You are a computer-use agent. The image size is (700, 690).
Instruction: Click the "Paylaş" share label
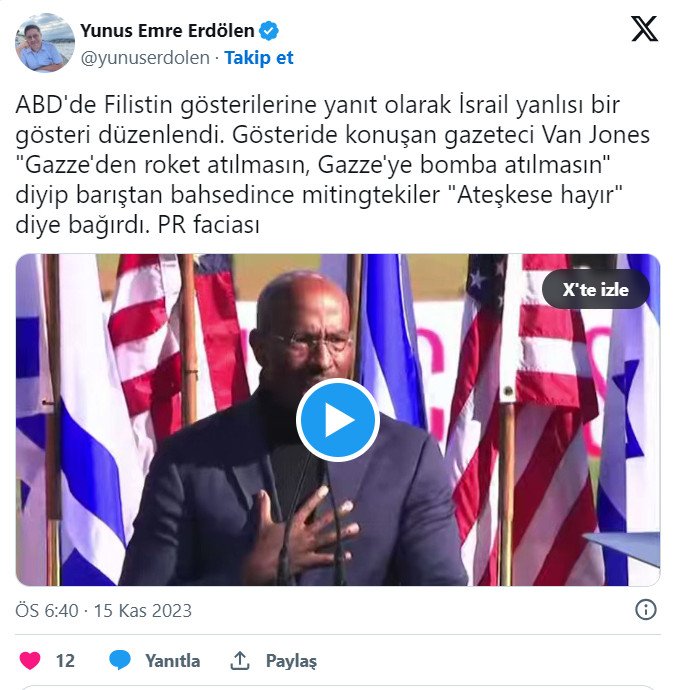291,661
